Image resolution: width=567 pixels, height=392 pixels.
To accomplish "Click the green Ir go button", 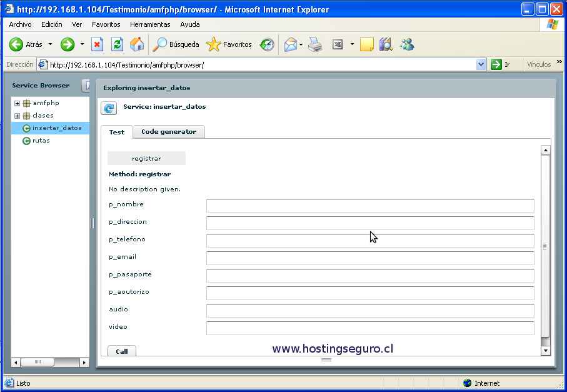I will [496, 65].
